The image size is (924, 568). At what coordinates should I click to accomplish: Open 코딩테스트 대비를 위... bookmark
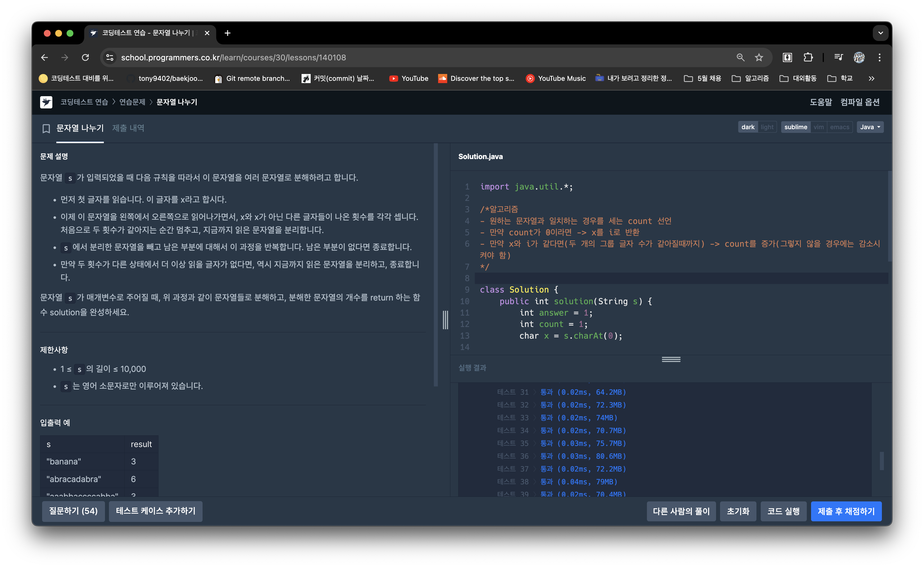tap(76, 79)
